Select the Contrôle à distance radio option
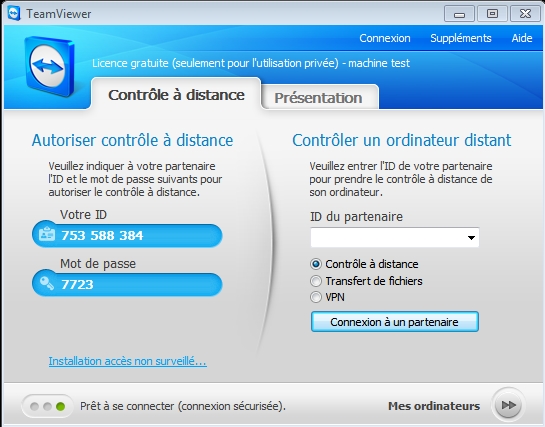The width and height of the screenshot is (545, 427). click(316, 264)
